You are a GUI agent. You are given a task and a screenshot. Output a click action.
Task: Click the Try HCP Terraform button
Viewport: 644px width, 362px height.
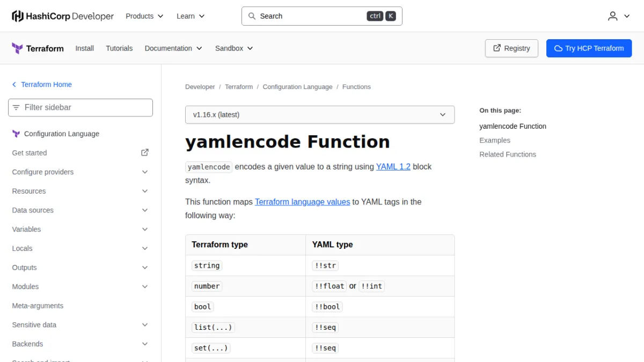[x=589, y=48]
